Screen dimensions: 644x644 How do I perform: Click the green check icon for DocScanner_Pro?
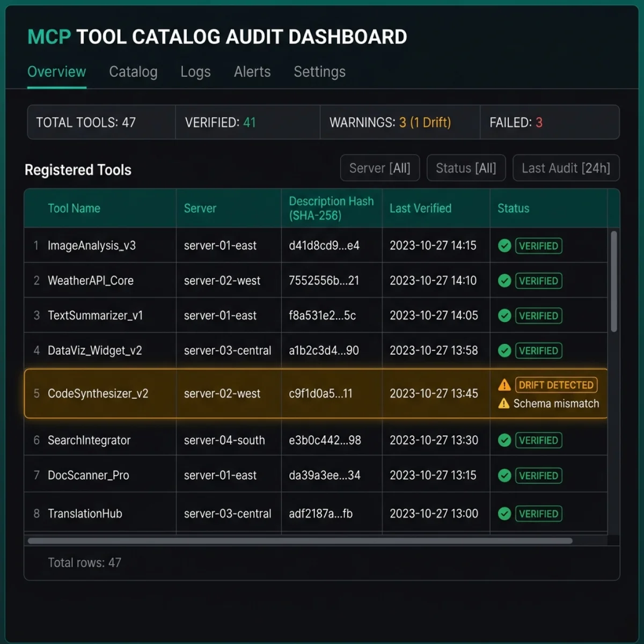click(504, 475)
